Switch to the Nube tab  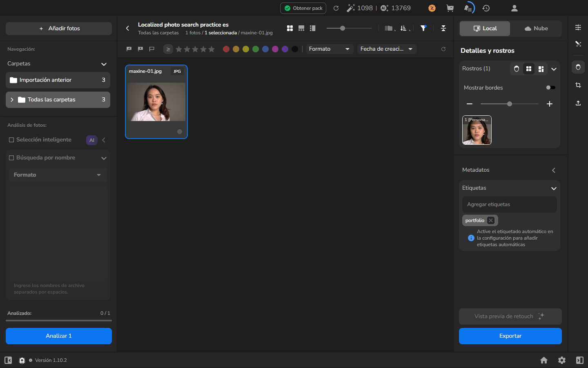[536, 29]
